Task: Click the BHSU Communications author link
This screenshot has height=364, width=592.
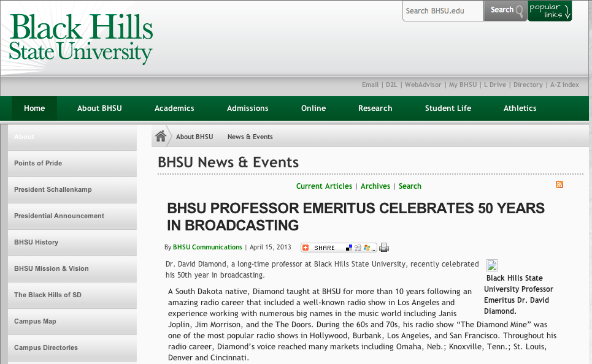Action: coord(207,248)
